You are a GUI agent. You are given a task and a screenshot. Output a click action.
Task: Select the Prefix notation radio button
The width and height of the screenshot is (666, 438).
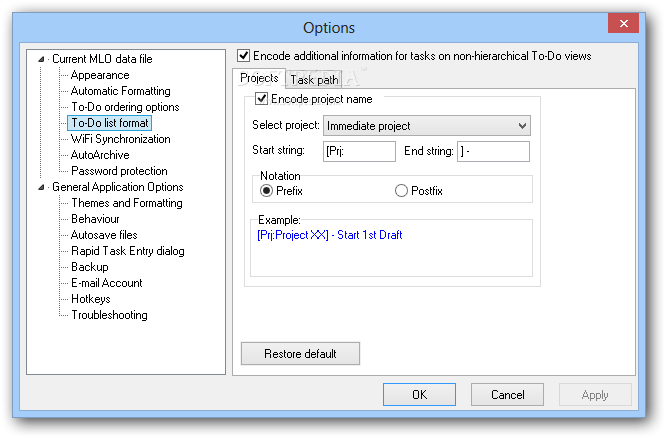[x=267, y=190]
